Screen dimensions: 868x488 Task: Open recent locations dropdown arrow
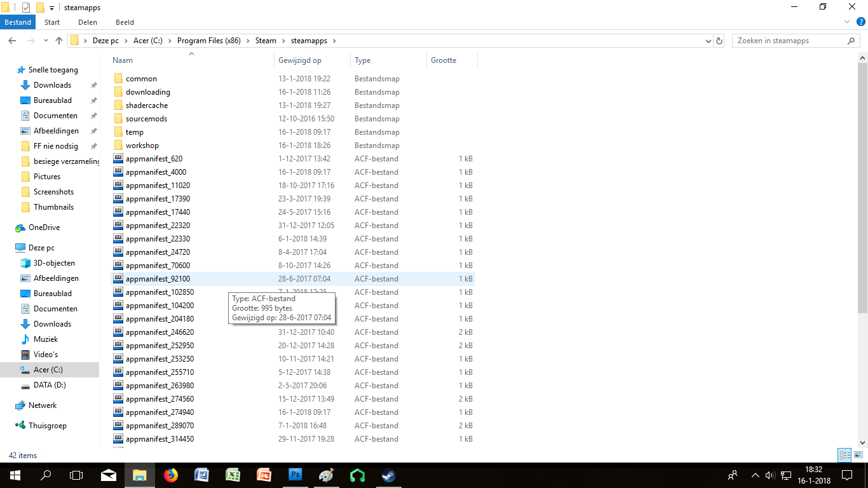tap(45, 41)
